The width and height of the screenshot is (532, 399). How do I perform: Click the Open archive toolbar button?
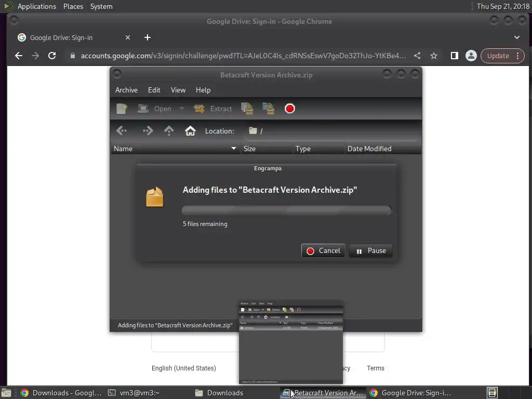pos(154,109)
